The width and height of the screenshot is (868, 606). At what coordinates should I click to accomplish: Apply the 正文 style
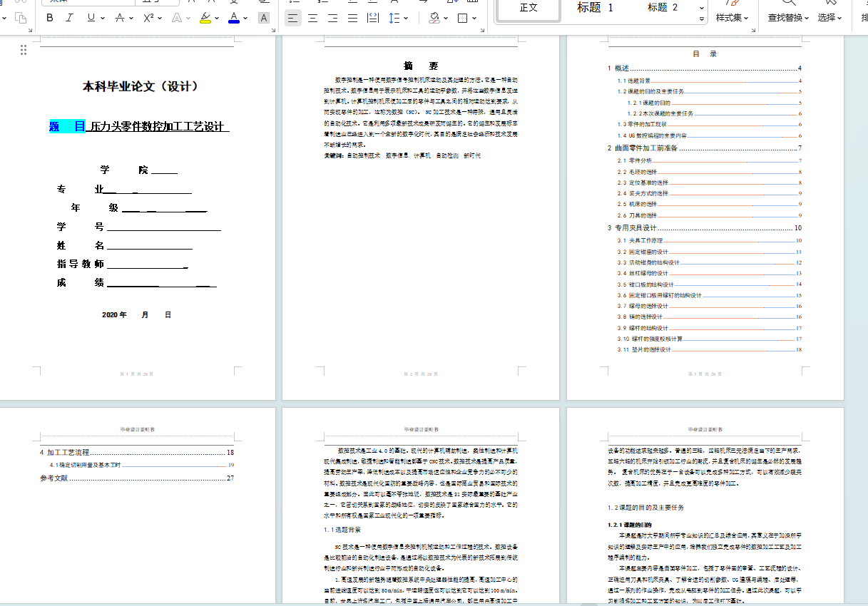[x=529, y=8]
